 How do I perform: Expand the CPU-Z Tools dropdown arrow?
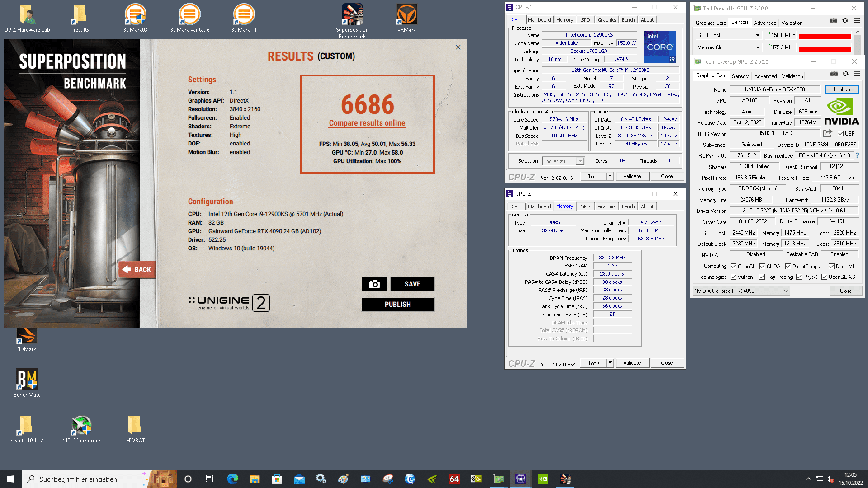pos(610,176)
